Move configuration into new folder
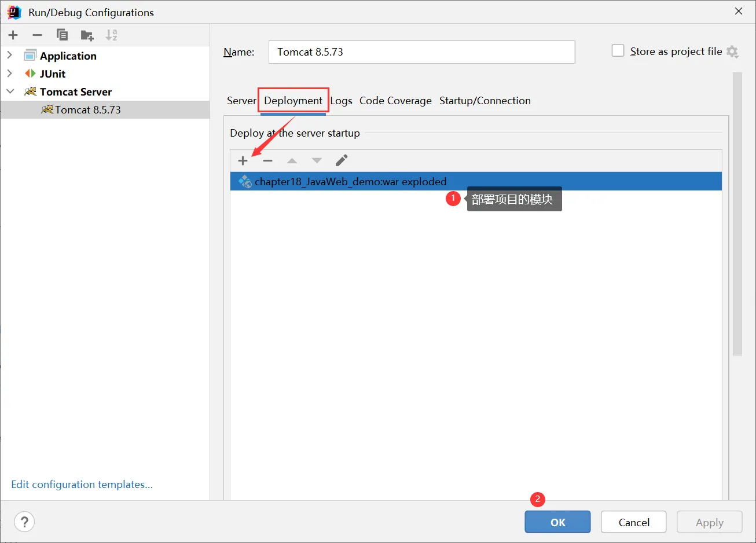The width and height of the screenshot is (756, 543). point(87,35)
